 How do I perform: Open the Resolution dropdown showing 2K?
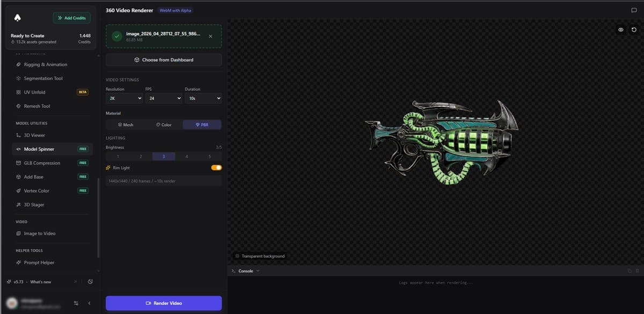pyautogui.click(x=124, y=99)
